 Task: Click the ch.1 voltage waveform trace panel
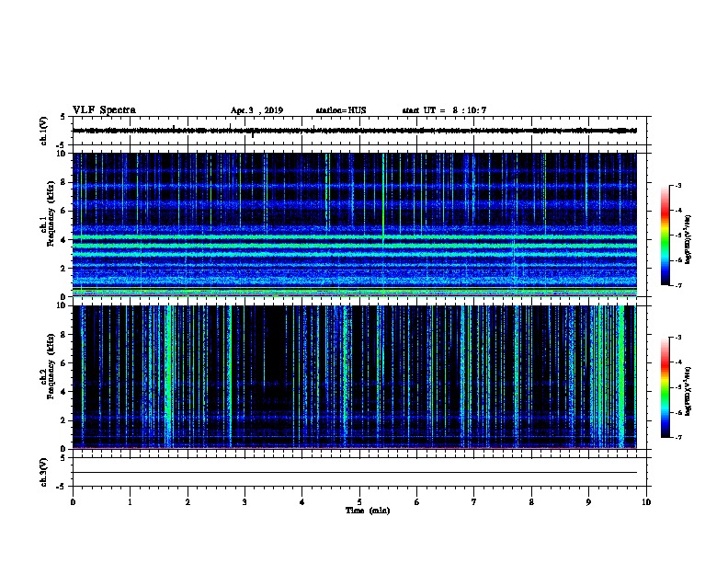click(x=359, y=131)
